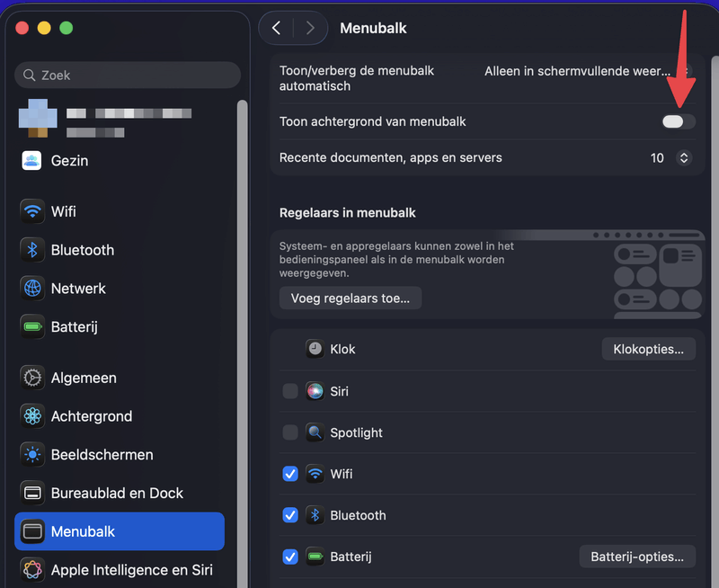This screenshot has height=588, width=719.
Task: Open Algemeen via gear icon
Action: click(33, 378)
